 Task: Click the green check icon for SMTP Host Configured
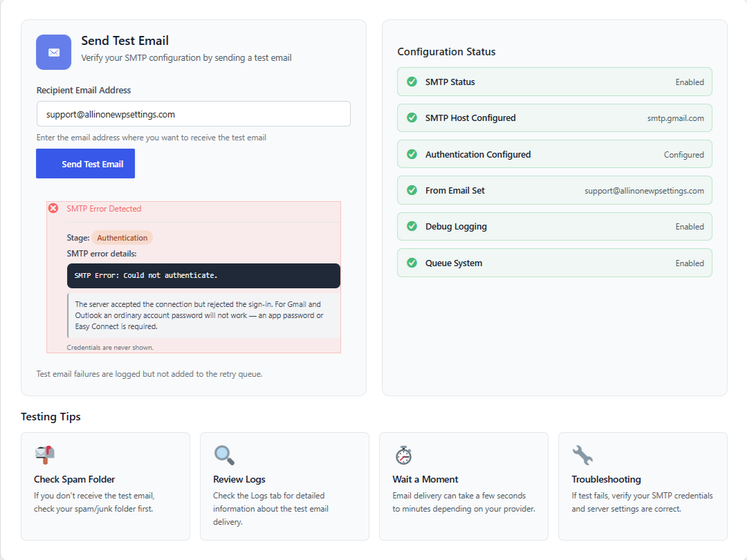click(x=412, y=118)
